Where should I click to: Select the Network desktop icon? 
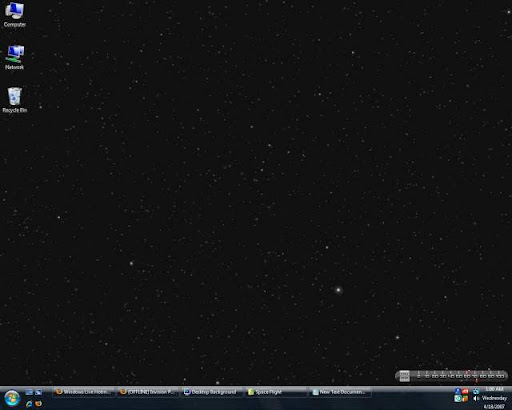tap(14, 57)
